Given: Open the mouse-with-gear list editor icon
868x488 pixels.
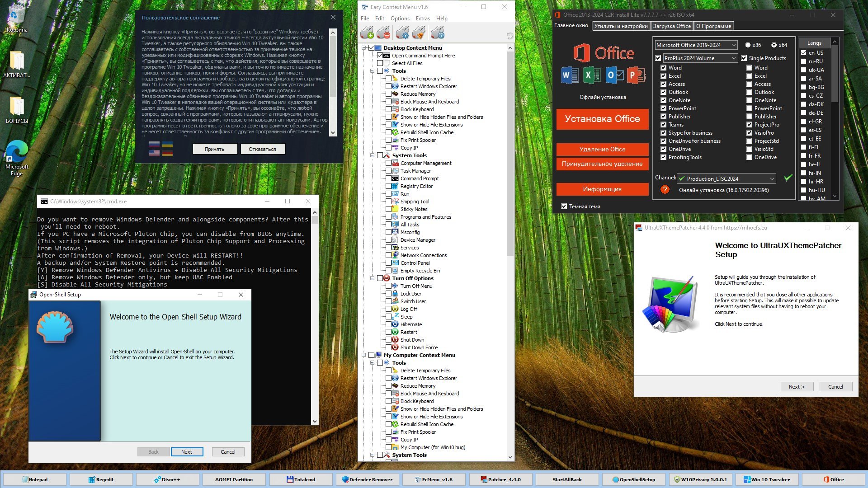Looking at the screenshot, I should click(x=402, y=33).
